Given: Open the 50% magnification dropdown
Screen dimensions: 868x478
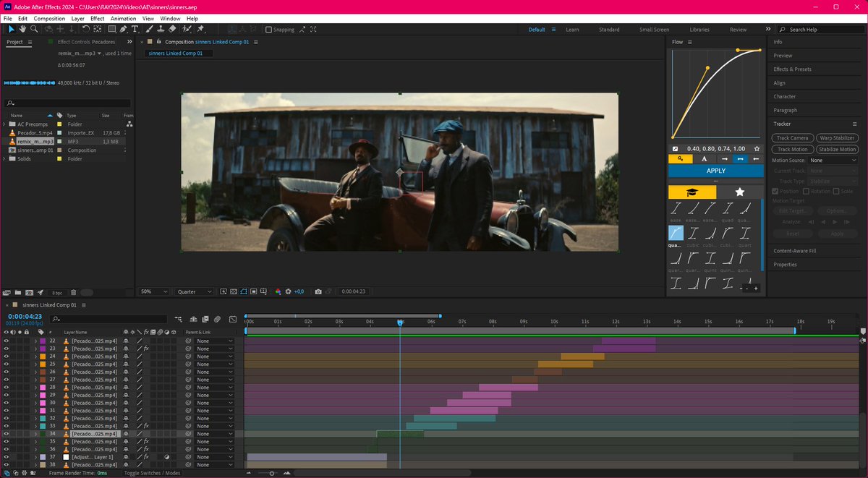Looking at the screenshot, I should coord(153,291).
